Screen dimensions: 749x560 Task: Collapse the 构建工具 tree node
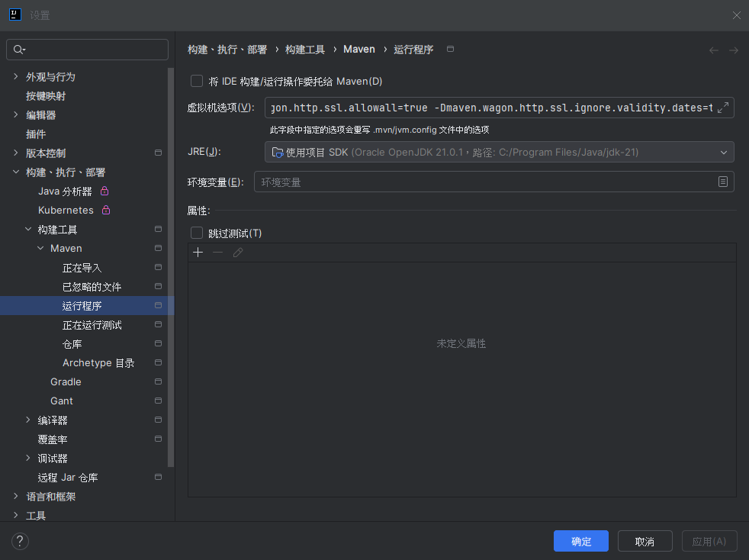pyautogui.click(x=28, y=230)
